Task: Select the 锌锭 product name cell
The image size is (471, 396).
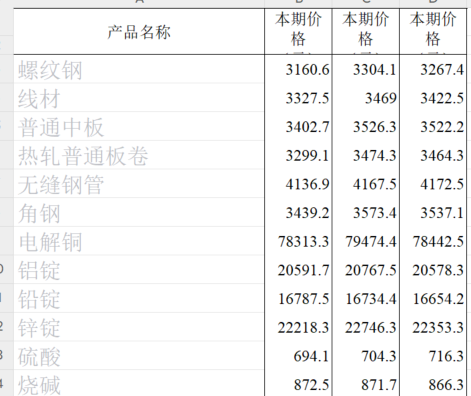Action: coord(139,327)
